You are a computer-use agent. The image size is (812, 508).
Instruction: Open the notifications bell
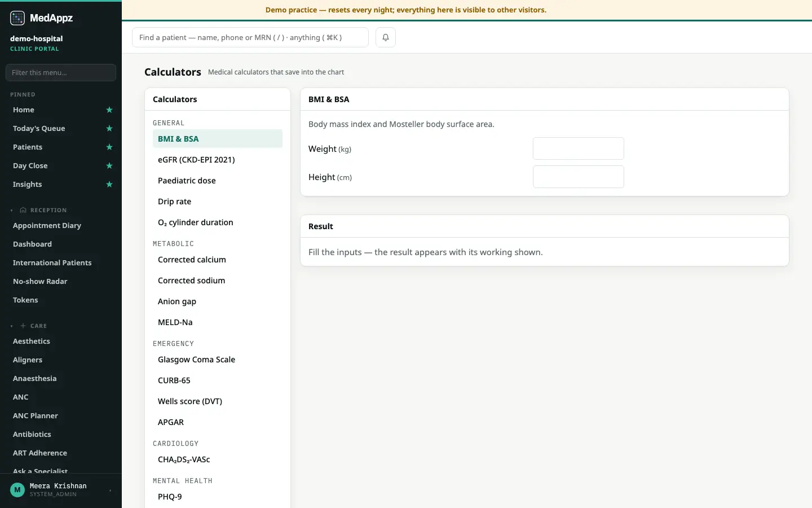point(386,37)
